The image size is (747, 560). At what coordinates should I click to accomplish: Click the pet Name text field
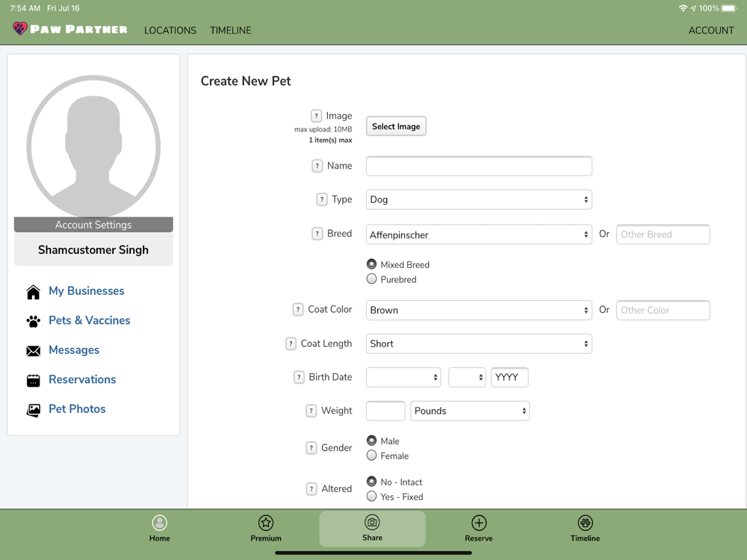pos(479,167)
